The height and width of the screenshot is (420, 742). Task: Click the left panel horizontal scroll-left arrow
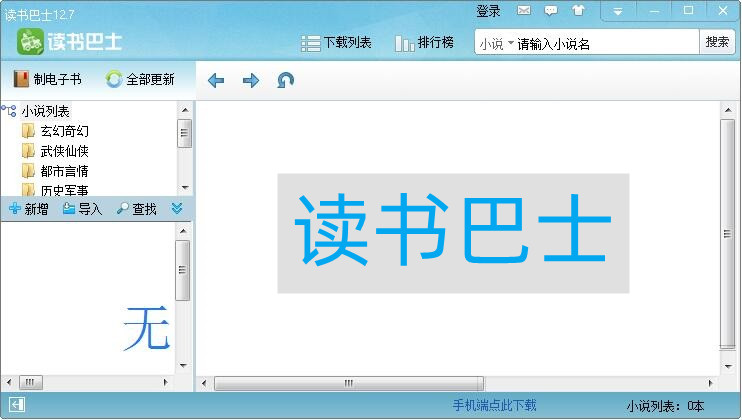click(9, 382)
